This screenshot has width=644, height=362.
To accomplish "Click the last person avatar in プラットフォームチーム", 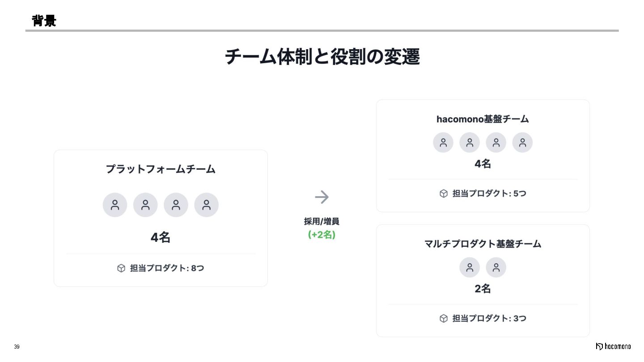I will 206,205.
